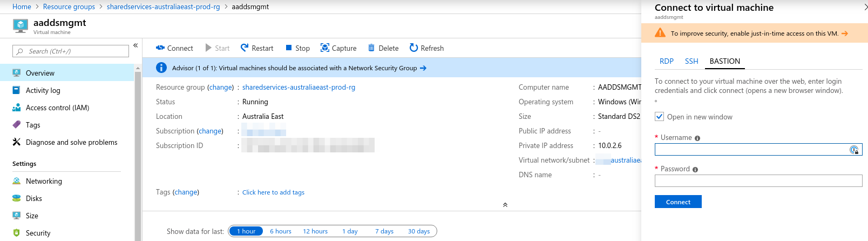Click the Advisor recommendation arrow
The image size is (868, 241).
pos(423,68)
